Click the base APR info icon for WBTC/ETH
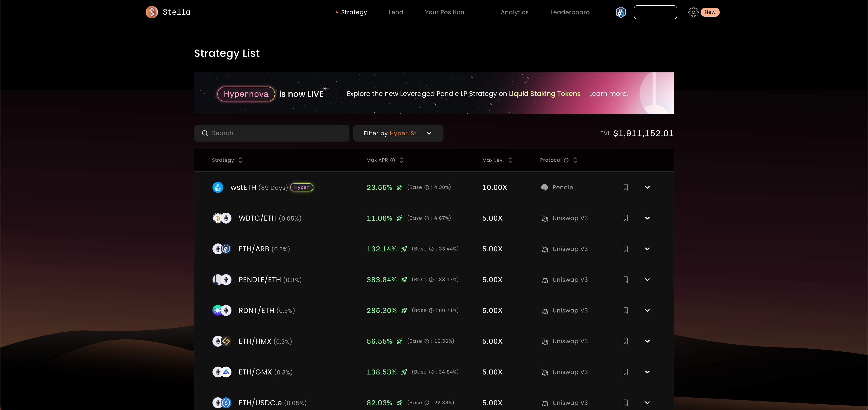The width and height of the screenshot is (868, 410). [427, 218]
